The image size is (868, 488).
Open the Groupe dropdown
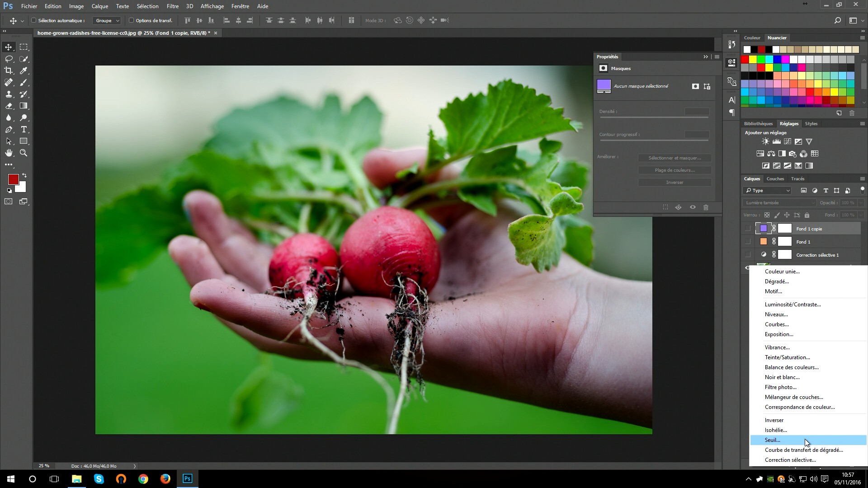[107, 20]
